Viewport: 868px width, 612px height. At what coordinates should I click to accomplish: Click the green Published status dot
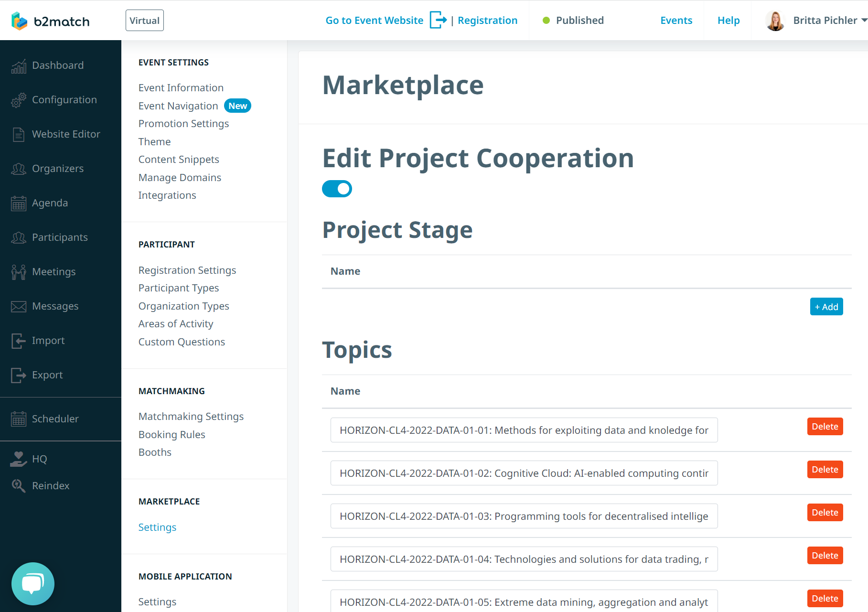coord(546,21)
